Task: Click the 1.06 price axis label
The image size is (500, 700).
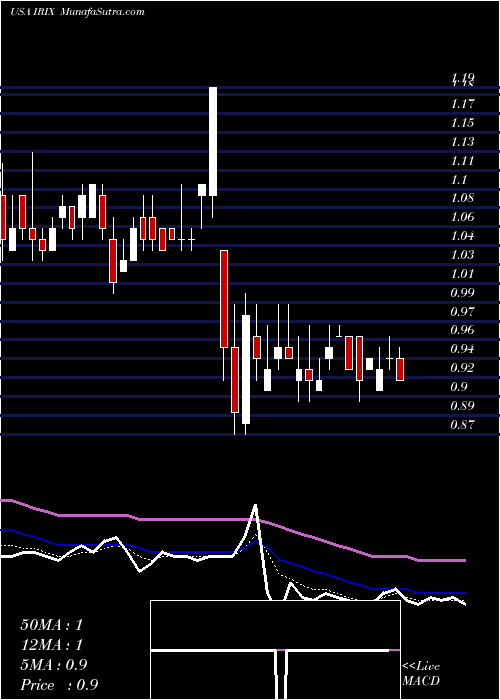Action: tap(463, 217)
